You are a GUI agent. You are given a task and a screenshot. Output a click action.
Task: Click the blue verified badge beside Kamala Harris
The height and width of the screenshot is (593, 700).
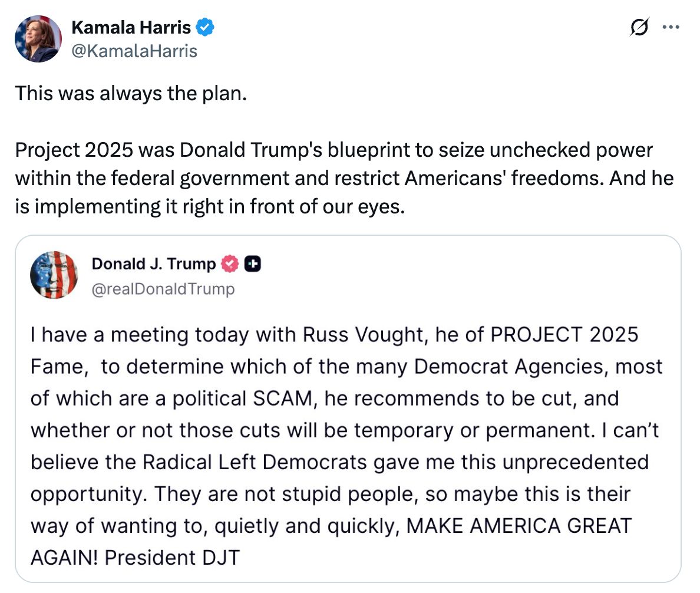pyautogui.click(x=206, y=27)
